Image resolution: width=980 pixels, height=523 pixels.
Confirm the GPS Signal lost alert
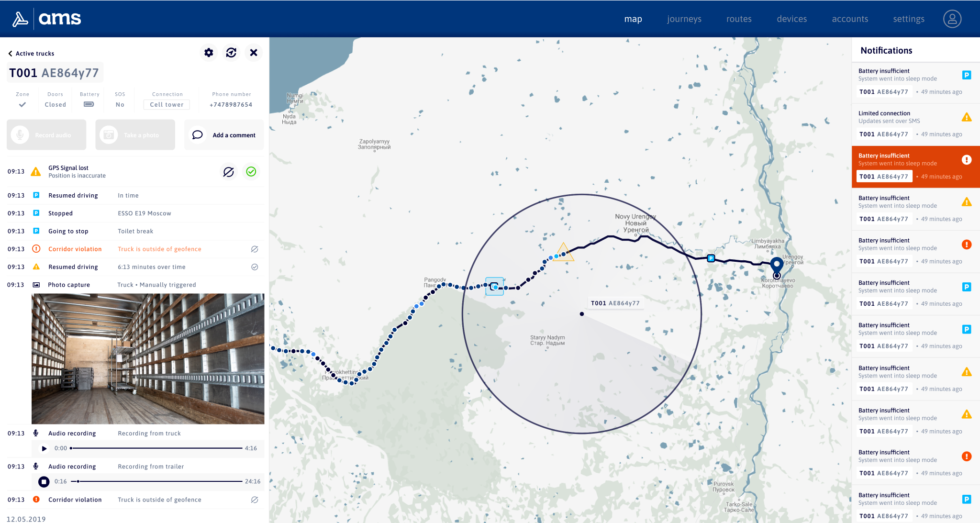pyautogui.click(x=251, y=171)
